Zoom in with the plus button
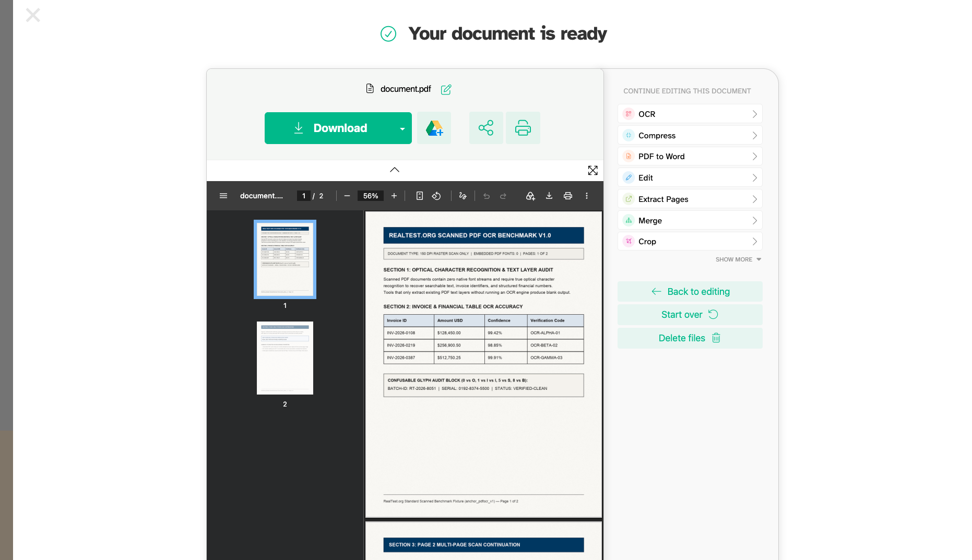Screen dimensions: 972x560 (394, 196)
